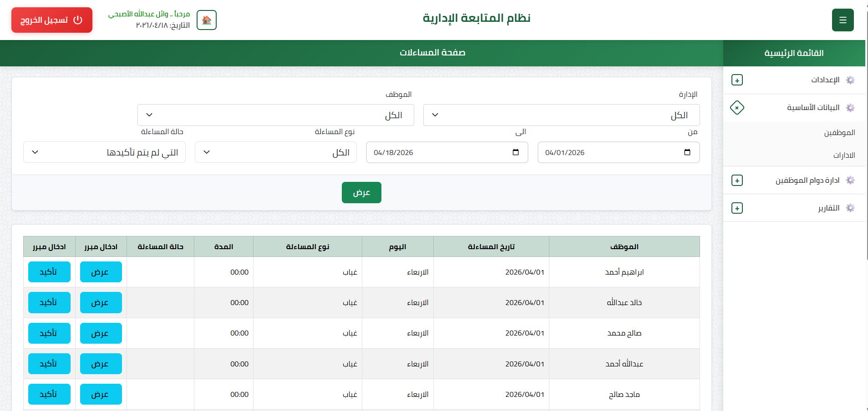Click عرض button for ابراهيم أحمد
The image size is (868, 411).
[x=101, y=272]
